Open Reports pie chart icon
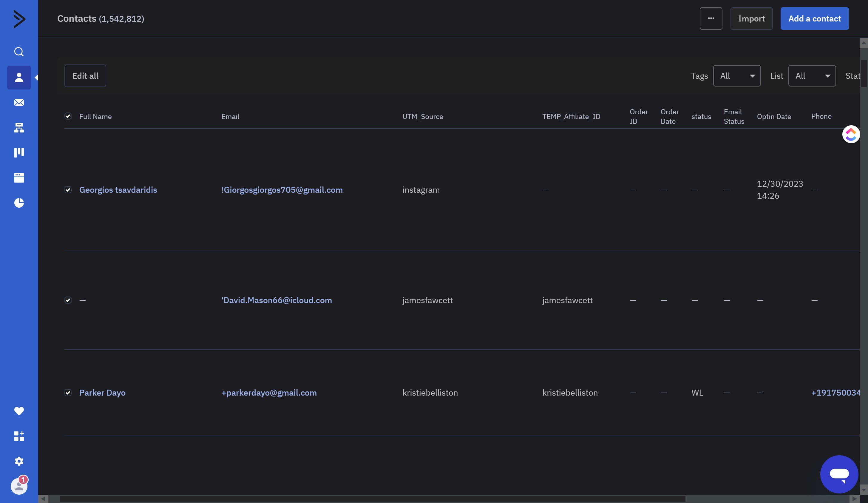The image size is (868, 503). (x=19, y=203)
